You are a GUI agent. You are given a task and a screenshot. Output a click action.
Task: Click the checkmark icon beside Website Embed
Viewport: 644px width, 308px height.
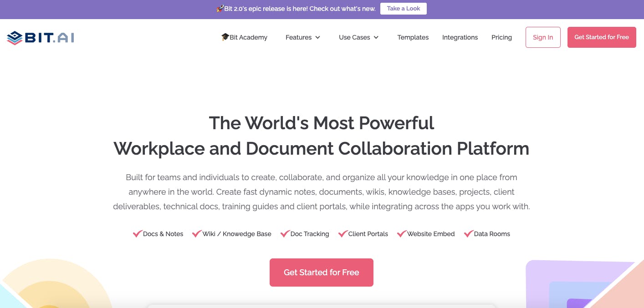[x=402, y=234]
